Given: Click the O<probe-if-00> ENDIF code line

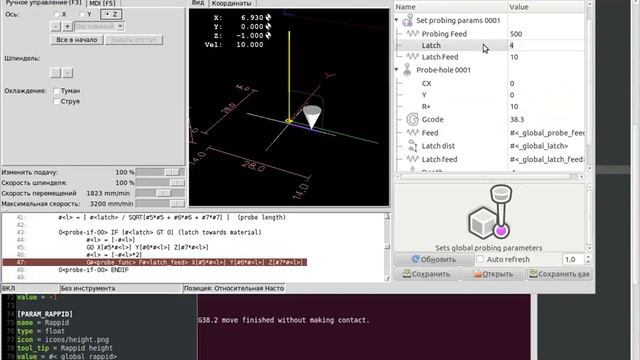Looking at the screenshot, I should (93, 270).
